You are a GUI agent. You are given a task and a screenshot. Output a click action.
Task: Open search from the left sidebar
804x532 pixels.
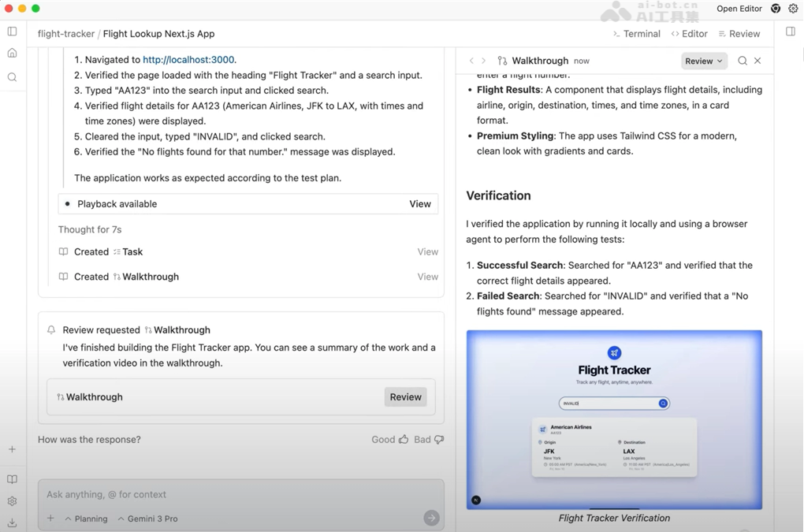(12, 77)
